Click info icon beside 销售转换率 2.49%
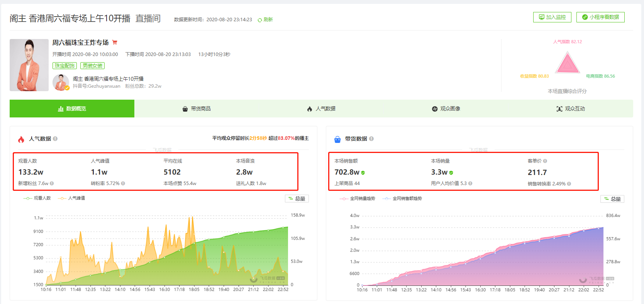Image resolution: width=644 pixels, height=304 pixels. [569, 184]
